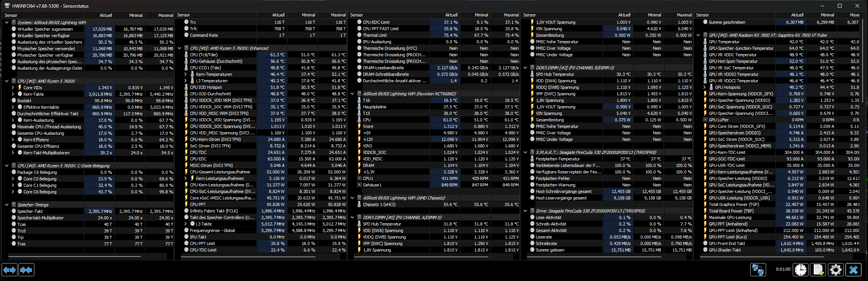868x281 pixels.
Task: Expand the Core VIDs row
Action: (13, 88)
